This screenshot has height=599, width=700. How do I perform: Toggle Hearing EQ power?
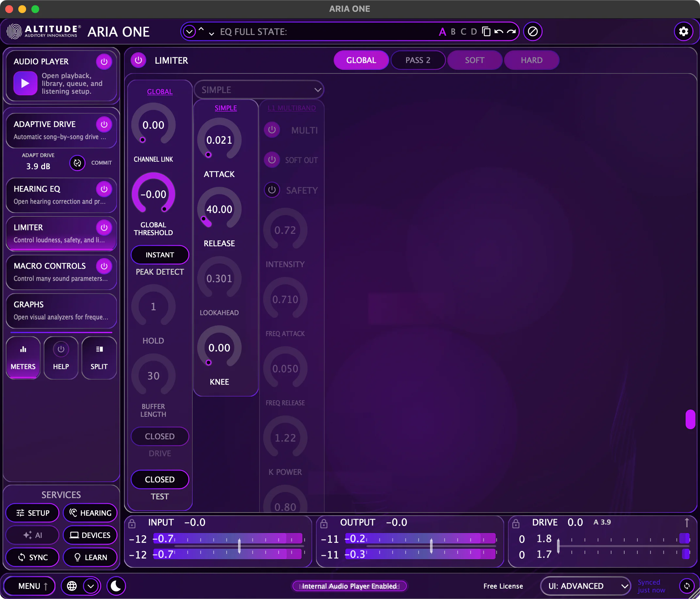coord(104,189)
